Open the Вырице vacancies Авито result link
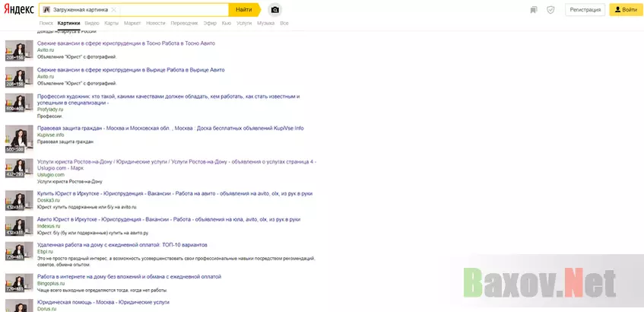Viewport: 644px width, 312px height. coord(131,70)
